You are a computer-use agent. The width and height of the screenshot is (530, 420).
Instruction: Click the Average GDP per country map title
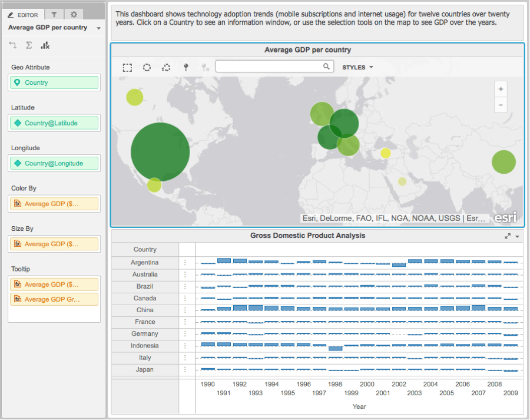click(x=307, y=50)
